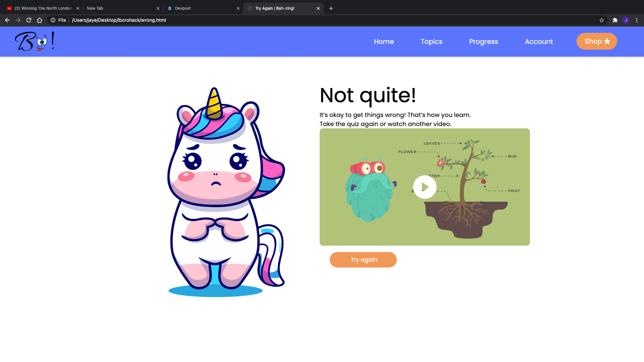Open the Chrome three-dot menu
Screen dimensions: 644x362
click(x=637, y=20)
